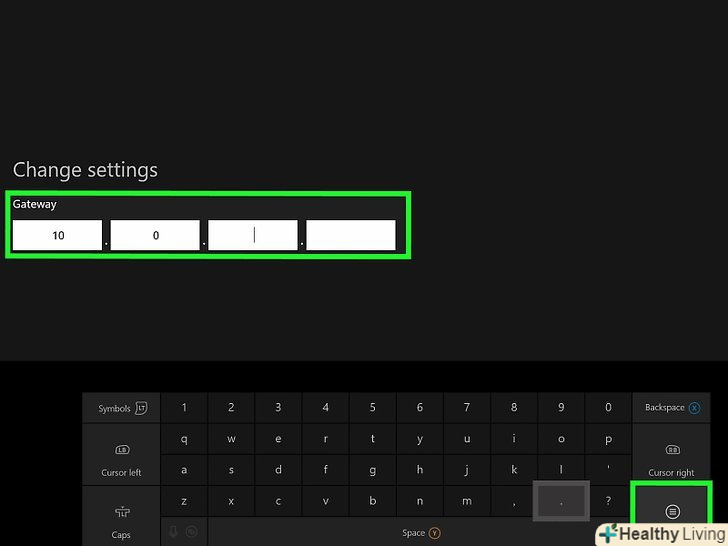Image resolution: width=728 pixels, height=546 pixels.
Task: Select the letter y key
Action: (x=420, y=439)
